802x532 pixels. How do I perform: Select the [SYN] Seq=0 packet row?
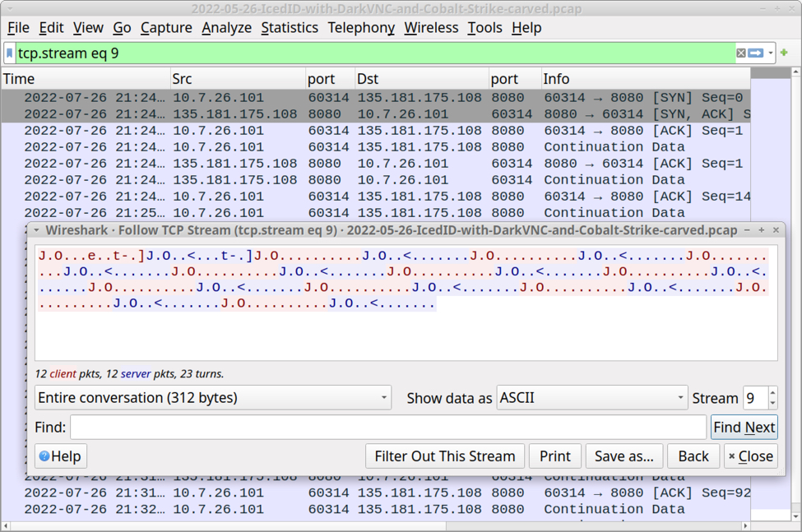click(x=376, y=98)
